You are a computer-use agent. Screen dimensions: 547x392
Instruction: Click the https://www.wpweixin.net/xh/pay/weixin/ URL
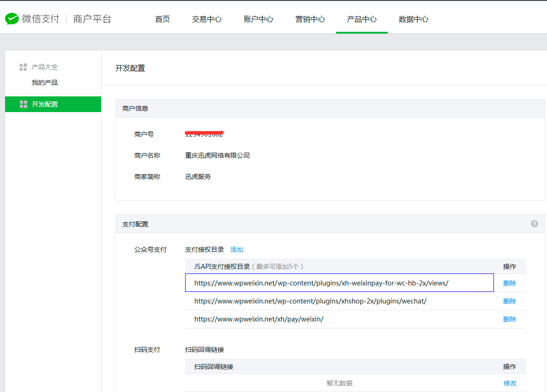click(259, 319)
